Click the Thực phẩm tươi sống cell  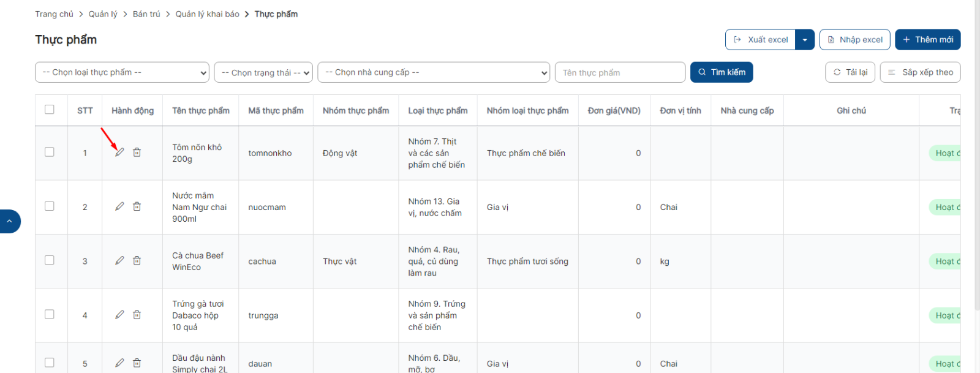point(527,261)
